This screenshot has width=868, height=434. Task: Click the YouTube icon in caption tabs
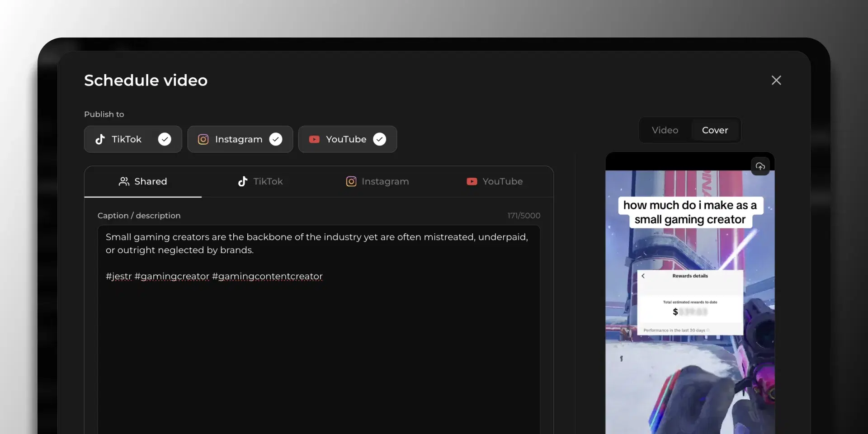472,181
